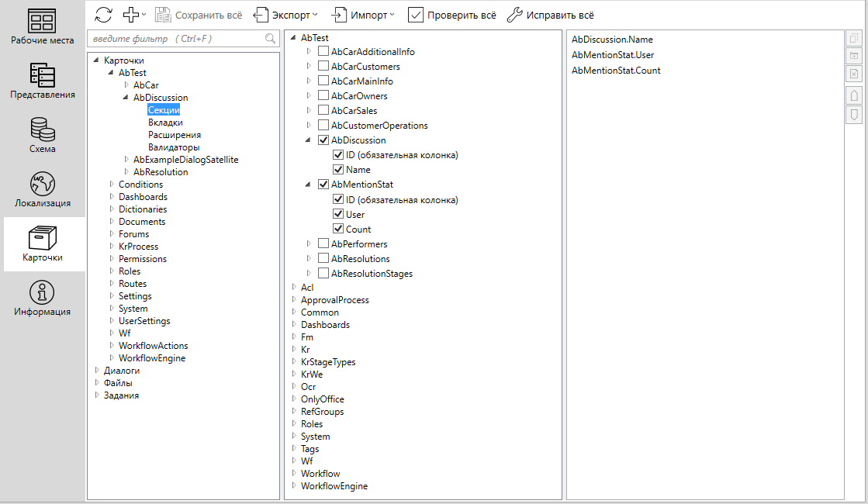Expand the Conditions node in the left tree
Image resolution: width=868 pixels, height=504 pixels.
click(x=112, y=185)
